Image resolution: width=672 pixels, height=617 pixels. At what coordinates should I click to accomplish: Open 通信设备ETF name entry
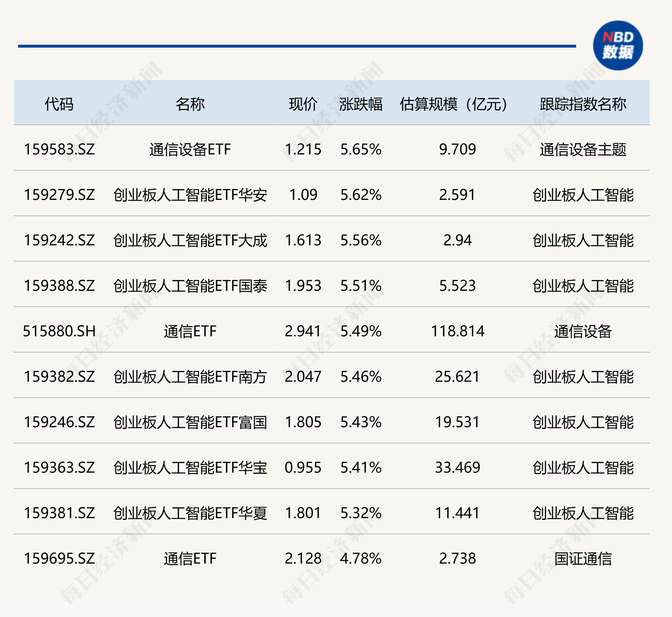click(x=190, y=149)
